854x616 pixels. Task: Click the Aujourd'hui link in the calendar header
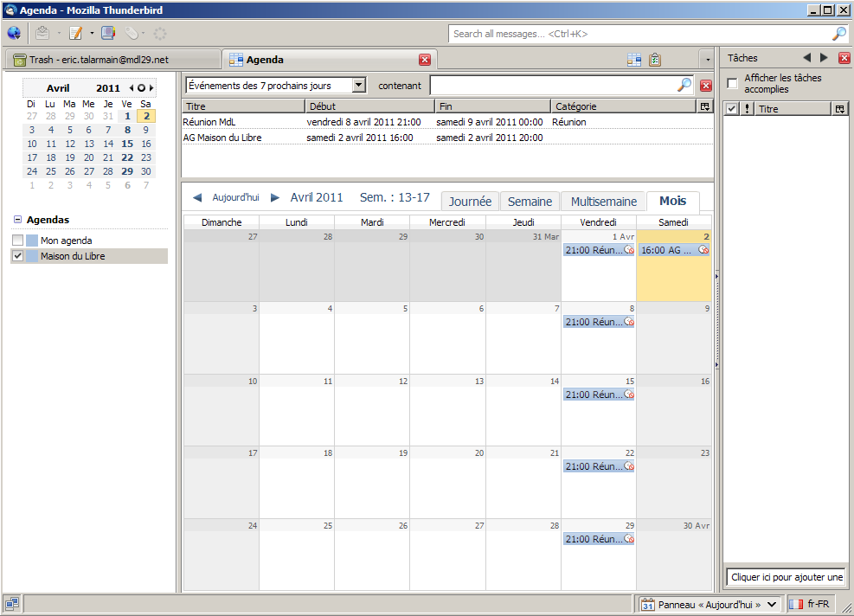235,198
